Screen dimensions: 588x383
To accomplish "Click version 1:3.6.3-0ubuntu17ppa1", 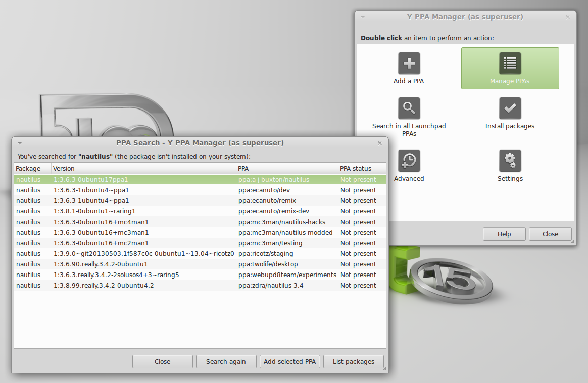I will (90, 180).
